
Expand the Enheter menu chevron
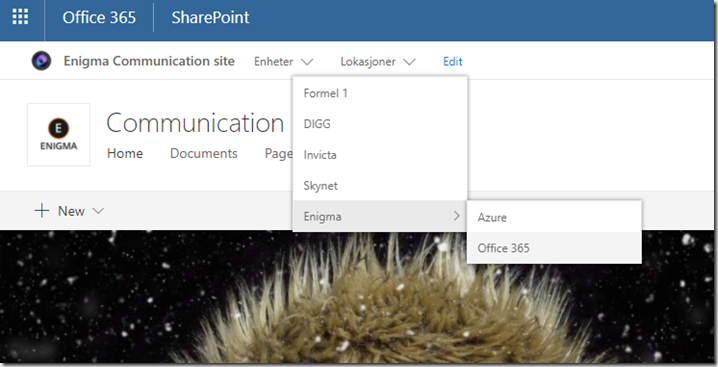[307, 61]
